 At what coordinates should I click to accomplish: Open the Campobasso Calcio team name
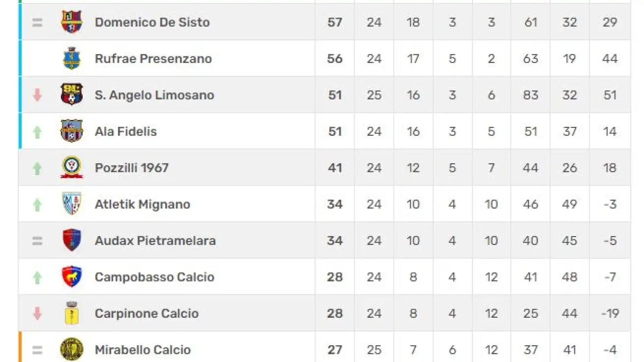[154, 277]
